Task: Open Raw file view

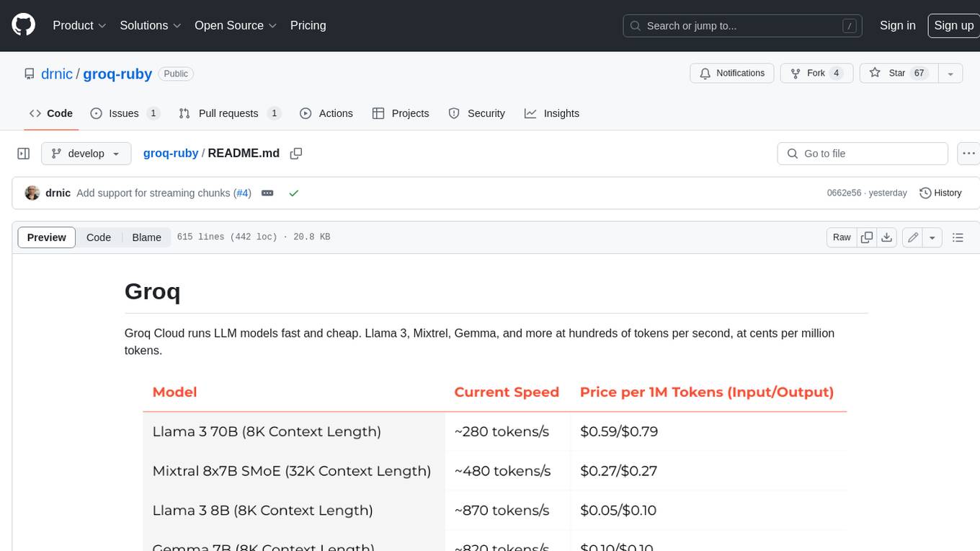Action: 842,237
